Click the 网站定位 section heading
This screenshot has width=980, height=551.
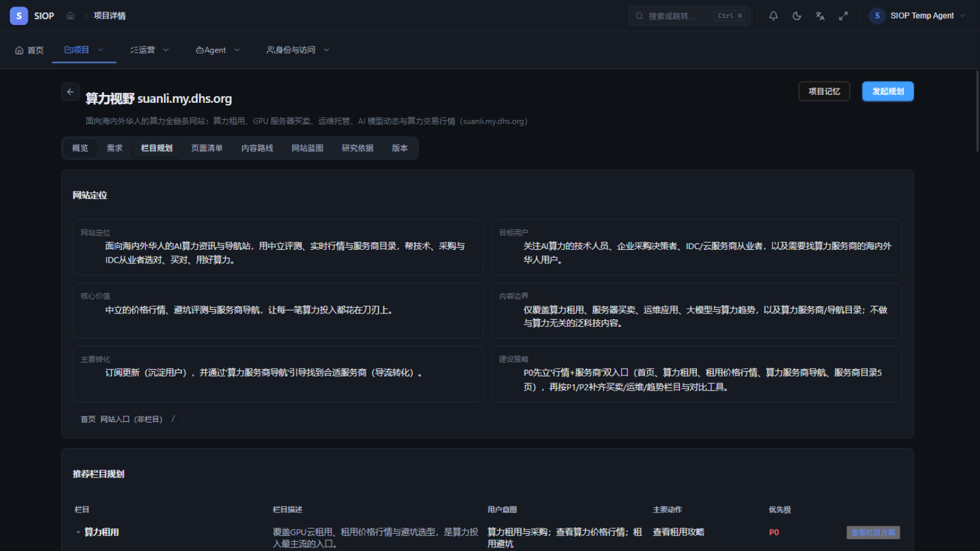tap(90, 195)
